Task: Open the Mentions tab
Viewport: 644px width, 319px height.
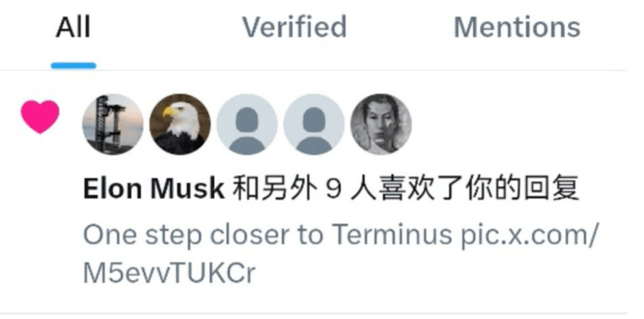Action: click(x=517, y=27)
